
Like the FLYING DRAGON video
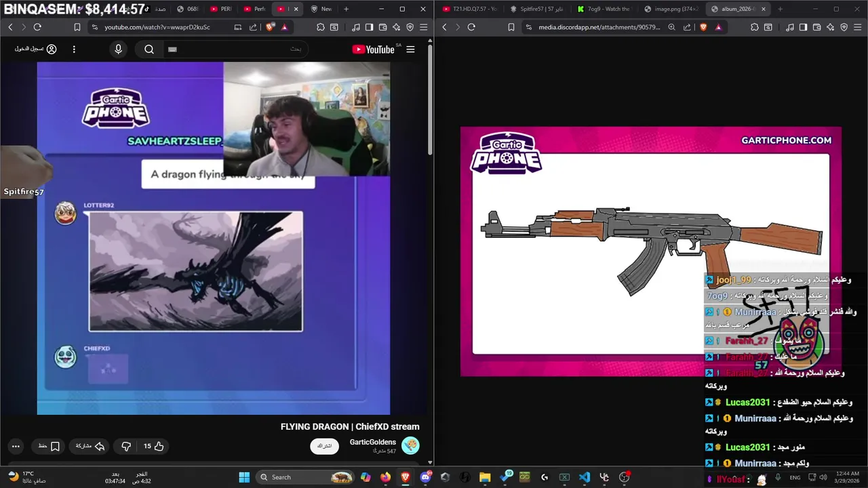(154, 446)
